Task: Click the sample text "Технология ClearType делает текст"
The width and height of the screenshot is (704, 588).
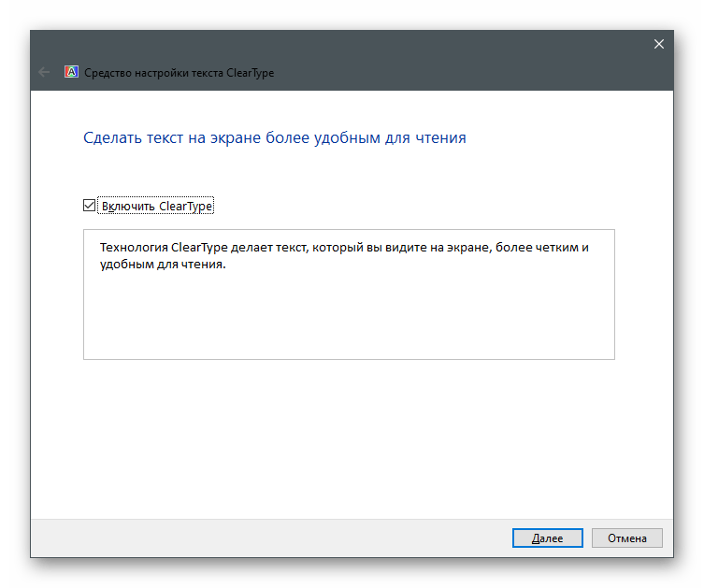Action: click(204, 248)
